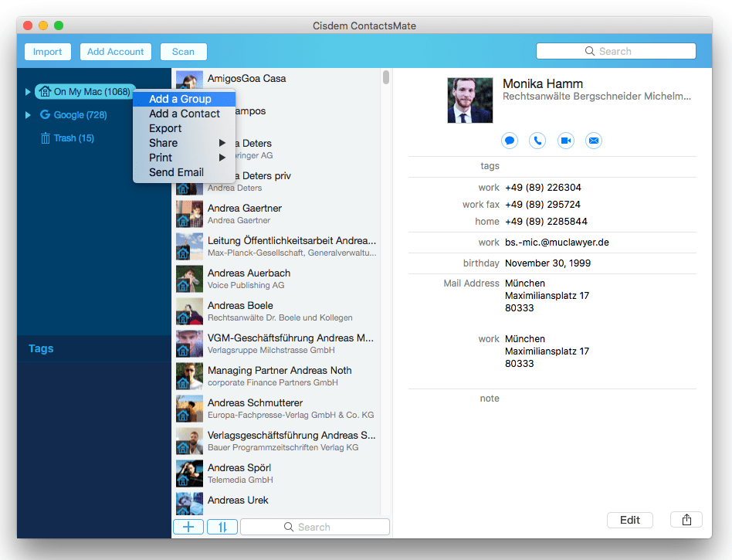Open Trash (15) in sidebar
This screenshot has width=732, height=560.
66,138
